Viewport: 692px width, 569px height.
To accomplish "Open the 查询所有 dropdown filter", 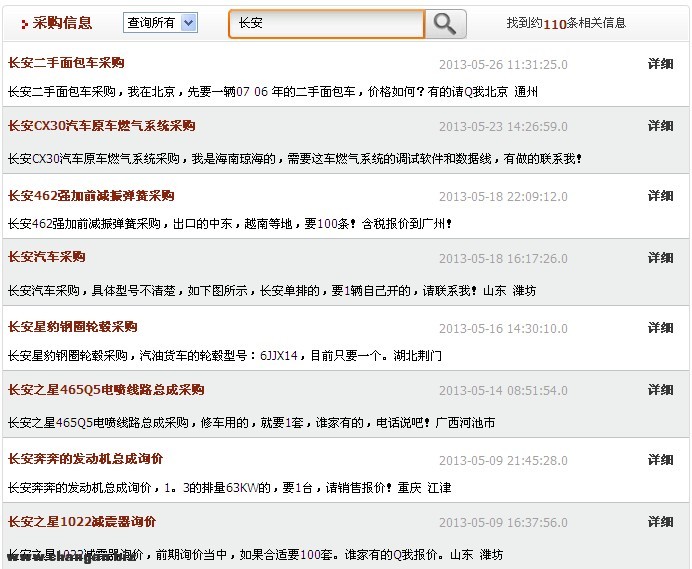I will tap(160, 23).
